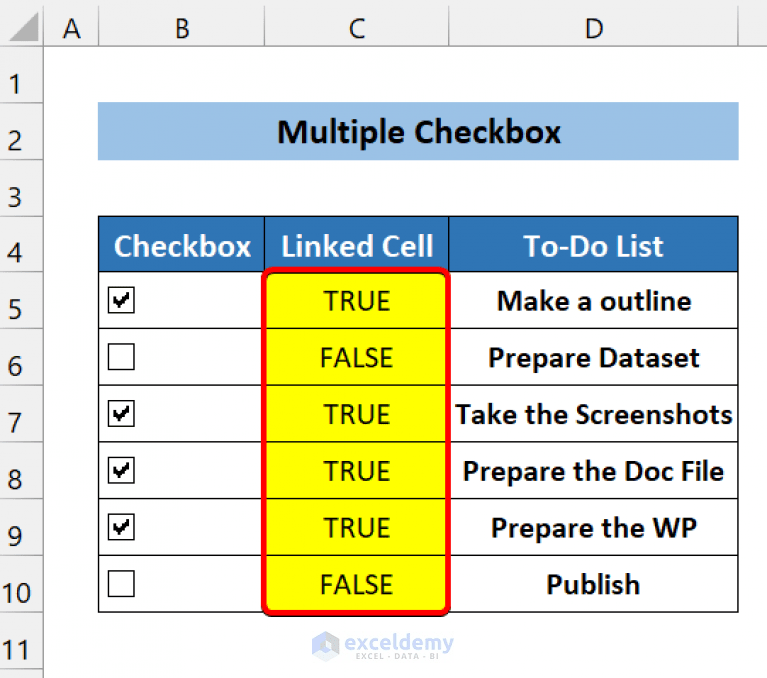Viewport: 767px width, 678px height.
Task: Select column B header
Action: click(182, 28)
